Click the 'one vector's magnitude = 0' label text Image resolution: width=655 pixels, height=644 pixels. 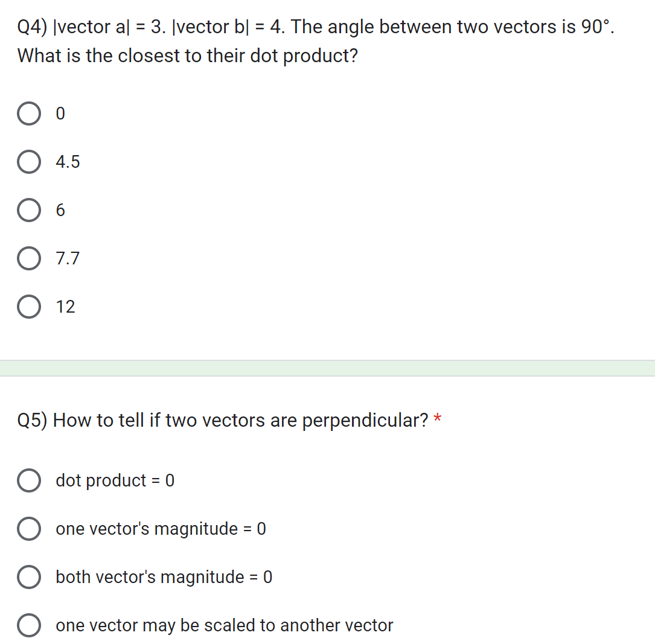[x=160, y=529]
